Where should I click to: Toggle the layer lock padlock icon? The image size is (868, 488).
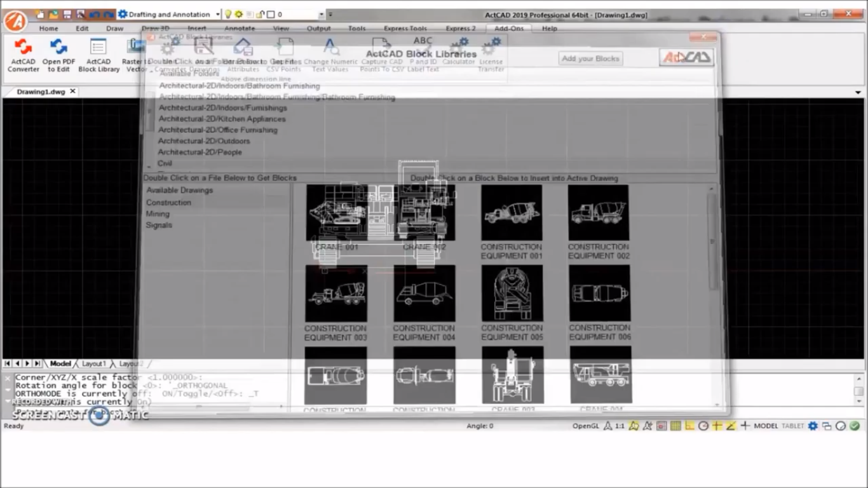click(259, 14)
